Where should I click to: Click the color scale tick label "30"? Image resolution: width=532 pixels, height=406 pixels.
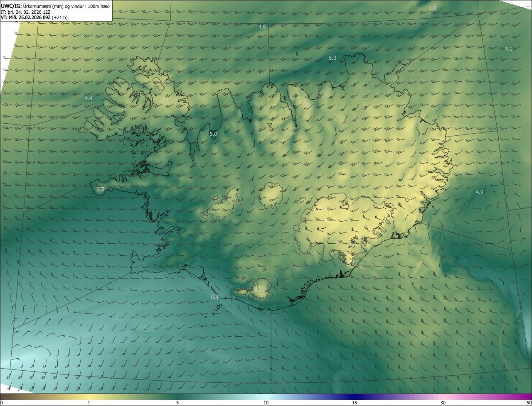(x=443, y=403)
